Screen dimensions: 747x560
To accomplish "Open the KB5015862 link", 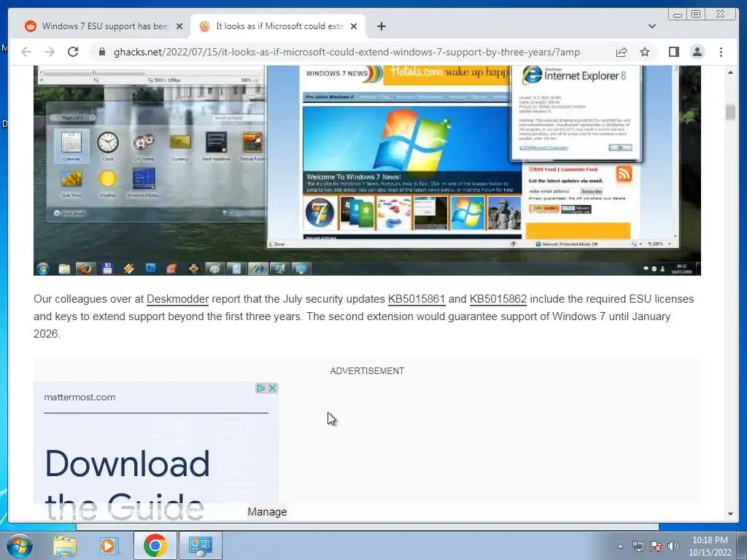I will [498, 299].
